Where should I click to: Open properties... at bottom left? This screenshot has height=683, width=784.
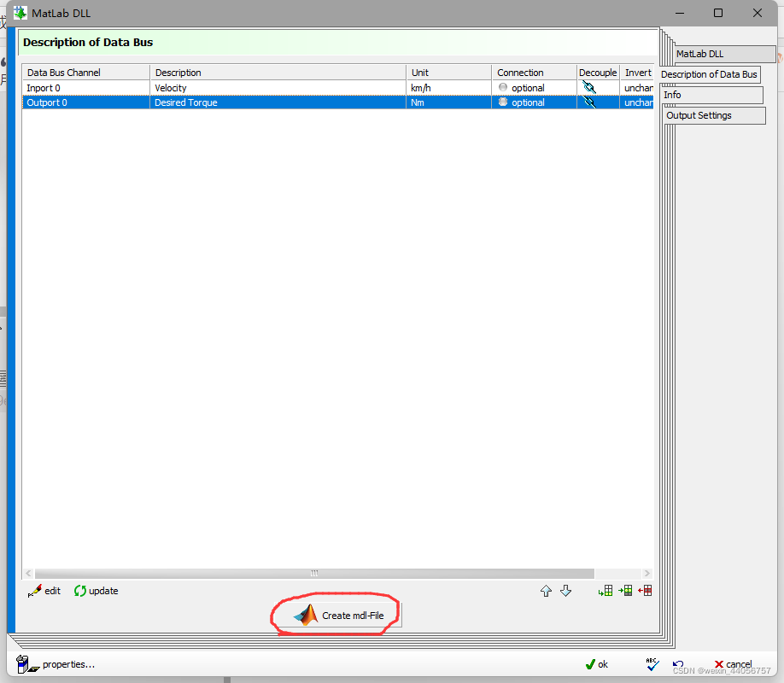pyautogui.click(x=56, y=664)
